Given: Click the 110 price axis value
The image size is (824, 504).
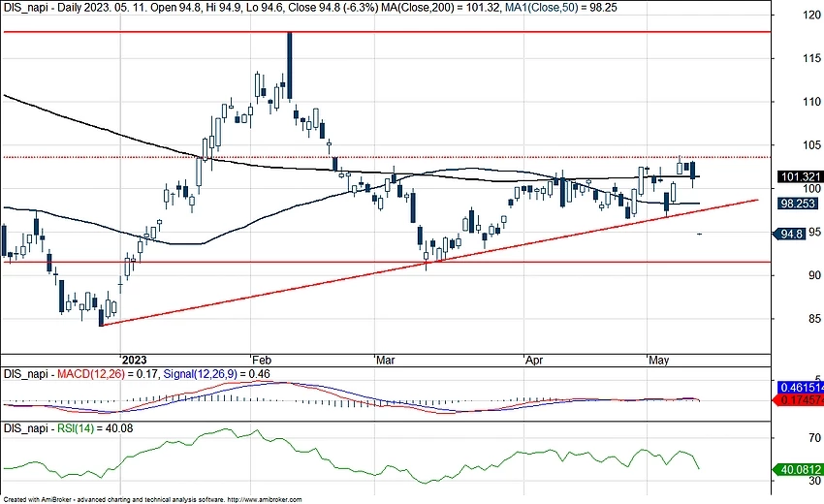Looking at the screenshot, I should pyautogui.click(x=811, y=102).
